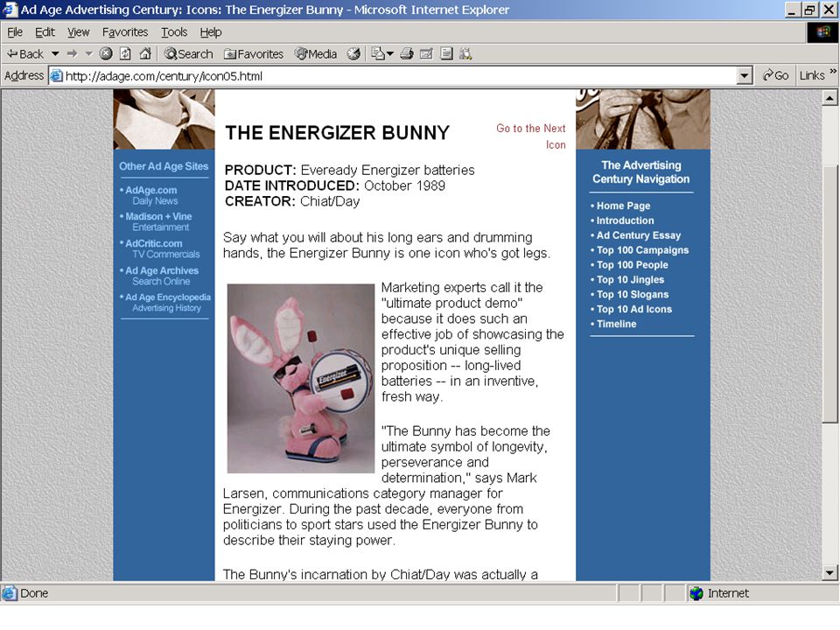Screen dimensions: 840x630
Task: Open the Media pane in toolbar
Action: [316, 53]
